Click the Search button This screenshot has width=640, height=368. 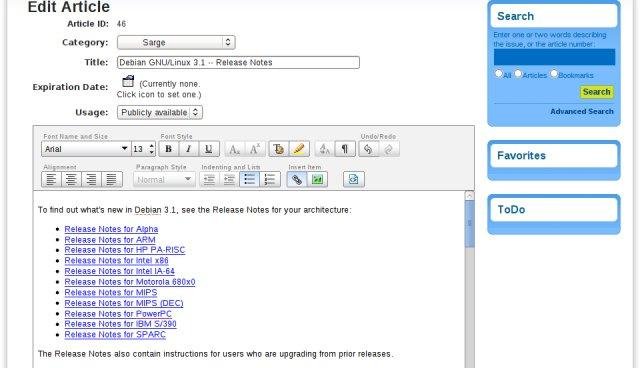596,92
